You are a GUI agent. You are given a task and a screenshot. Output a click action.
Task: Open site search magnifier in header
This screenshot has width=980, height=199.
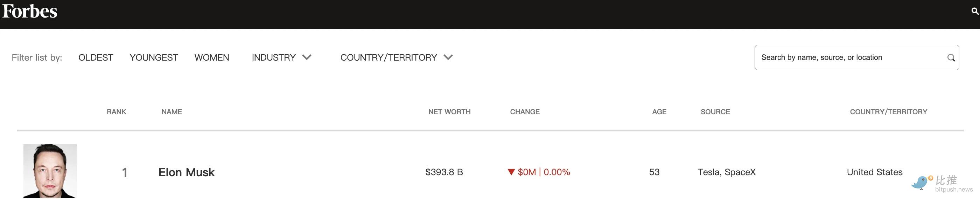974,12
